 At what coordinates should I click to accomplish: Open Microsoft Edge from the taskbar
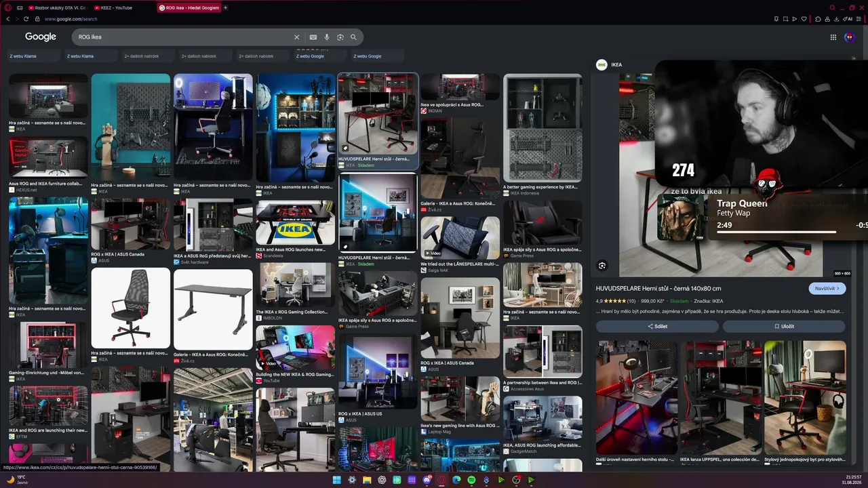456,480
